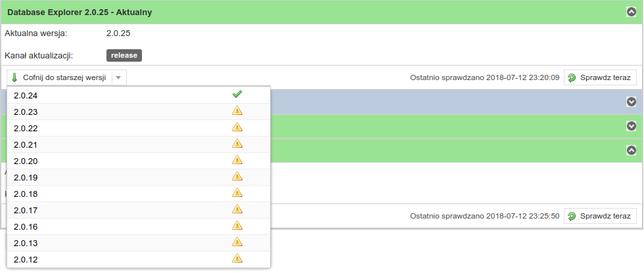The image size is (644, 273).
Task: Click warning icon next to 2.0.21
Action: [237, 143]
